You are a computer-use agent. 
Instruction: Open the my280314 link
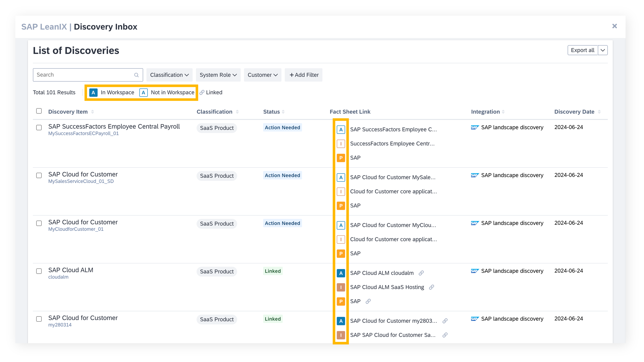[60, 325]
